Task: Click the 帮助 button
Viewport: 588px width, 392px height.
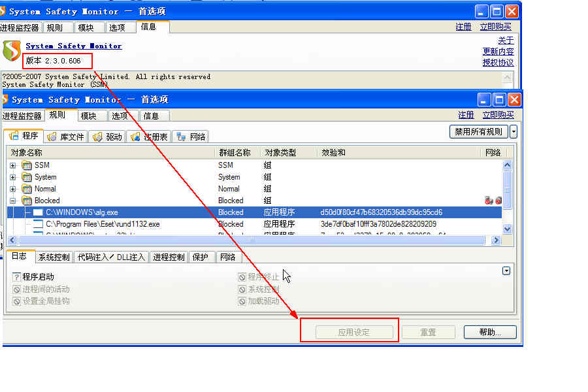Action: click(490, 332)
